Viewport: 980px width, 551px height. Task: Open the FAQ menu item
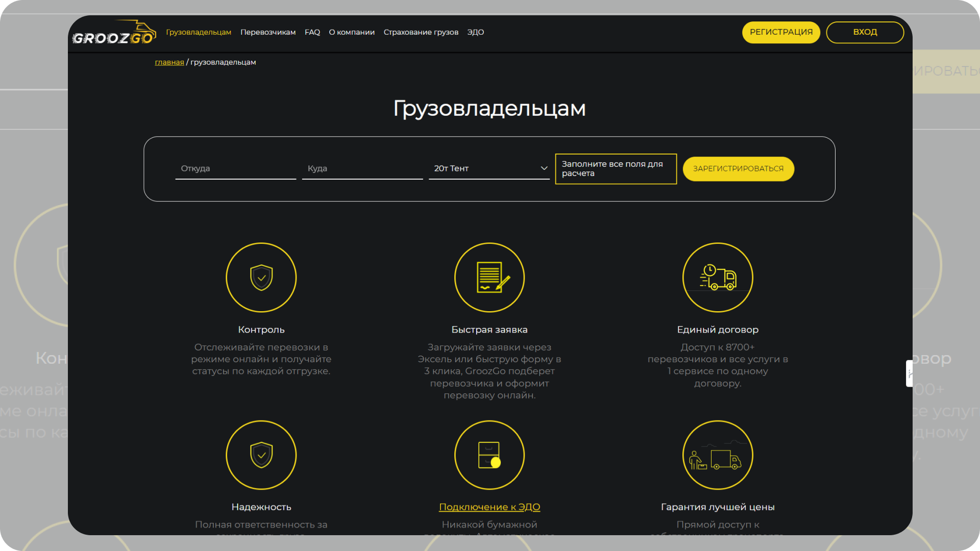pos(312,32)
